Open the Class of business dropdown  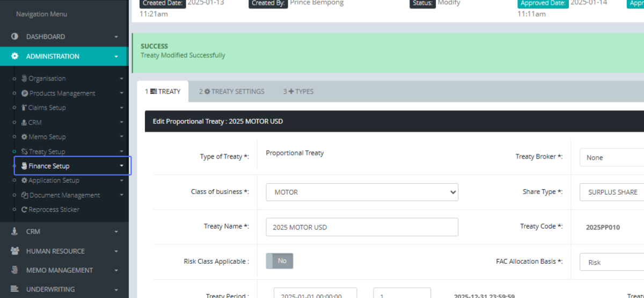coord(362,192)
